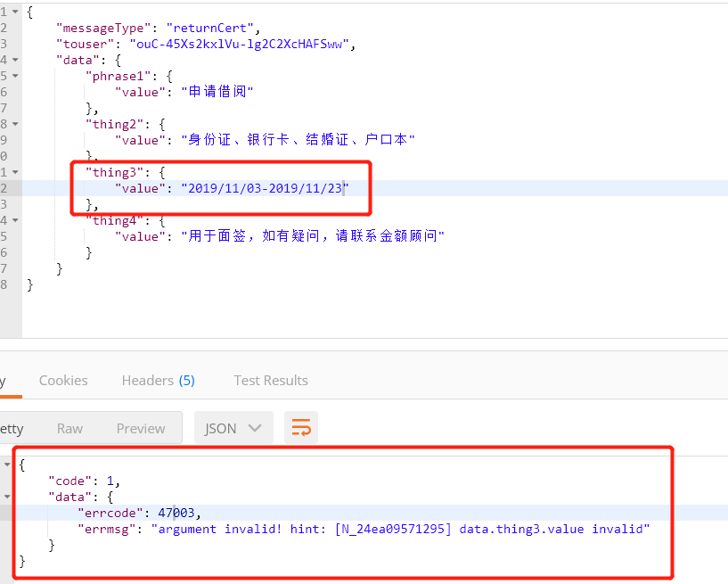Open the Headers (5) tab
The width and height of the screenshot is (728, 584).
[x=159, y=381]
